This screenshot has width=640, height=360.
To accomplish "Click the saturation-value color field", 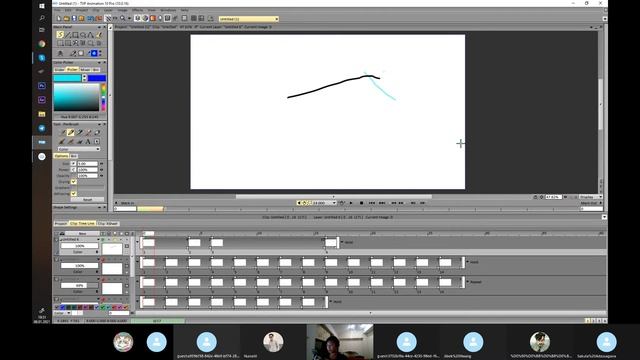I will tap(76, 97).
